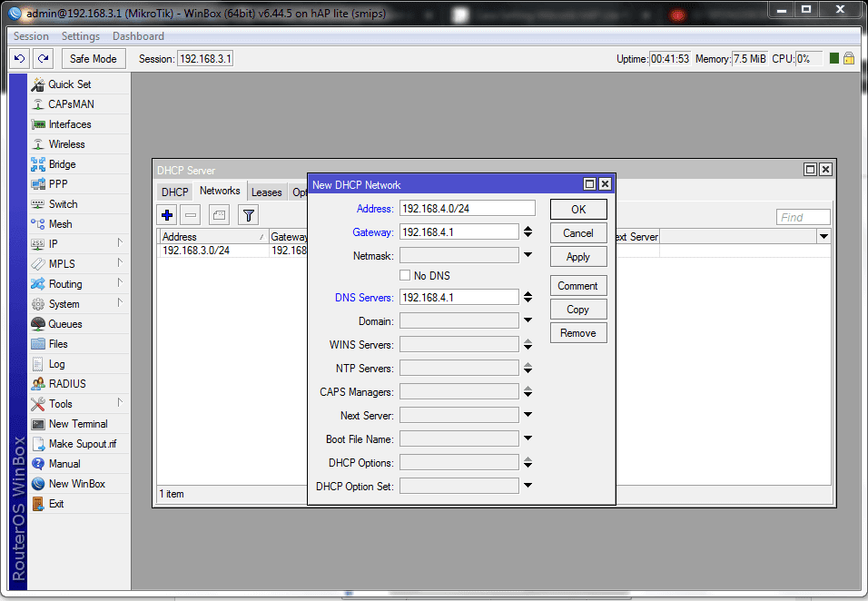
Task: Sort by the Address column header
Action: click(213, 236)
